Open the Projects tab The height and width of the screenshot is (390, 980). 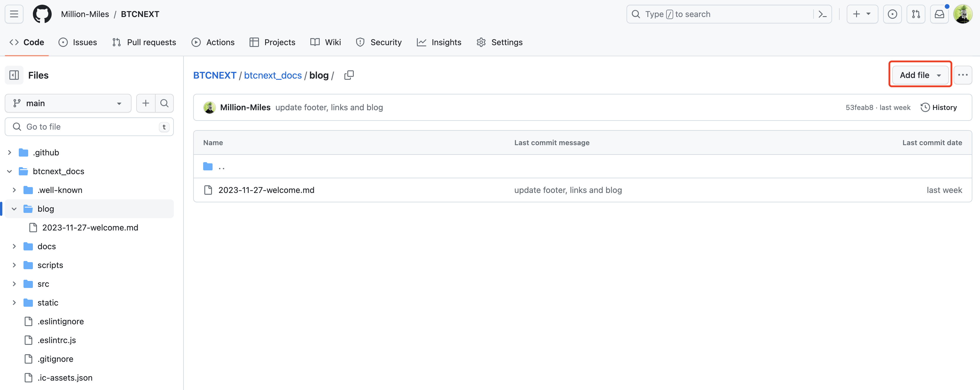[272, 42]
